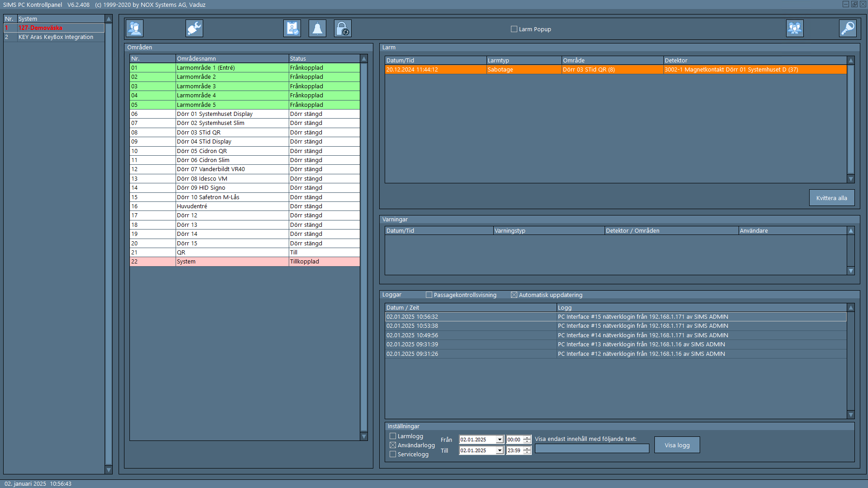The height and width of the screenshot is (488, 868).
Task: Minimize the SIMS PC Kontrollpanel window
Action: [x=845, y=4]
